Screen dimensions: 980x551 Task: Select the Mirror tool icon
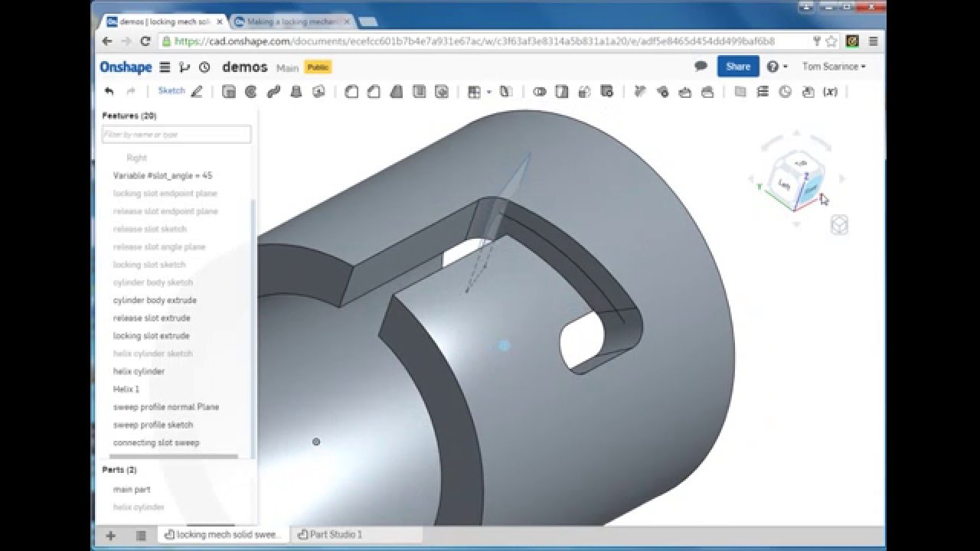pyautogui.click(x=506, y=92)
